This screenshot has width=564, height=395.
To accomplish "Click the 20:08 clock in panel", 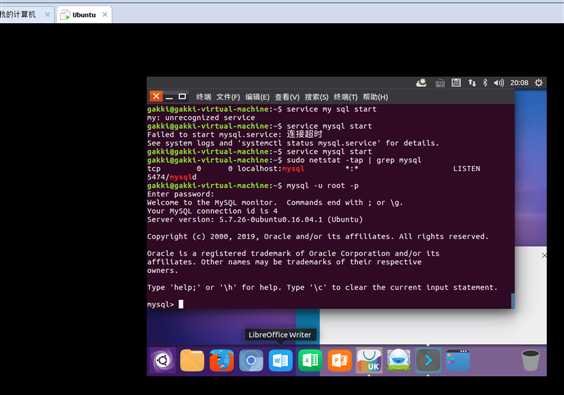I will point(519,83).
